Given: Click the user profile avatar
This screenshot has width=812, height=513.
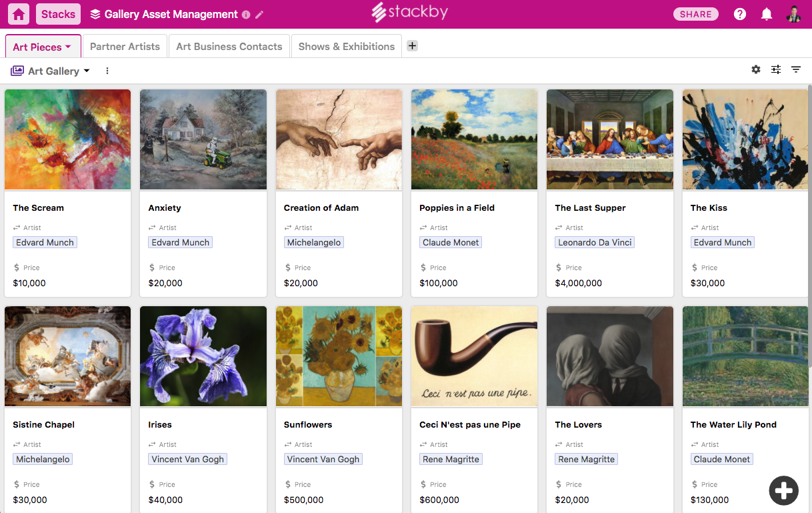Looking at the screenshot, I should (x=793, y=14).
